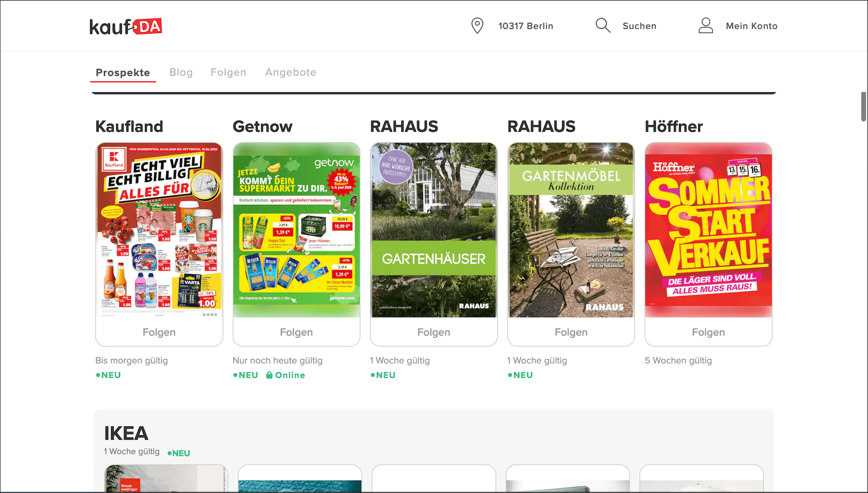Open the Suchen search link
Image resolution: width=868 pixels, height=493 pixels.
640,26
